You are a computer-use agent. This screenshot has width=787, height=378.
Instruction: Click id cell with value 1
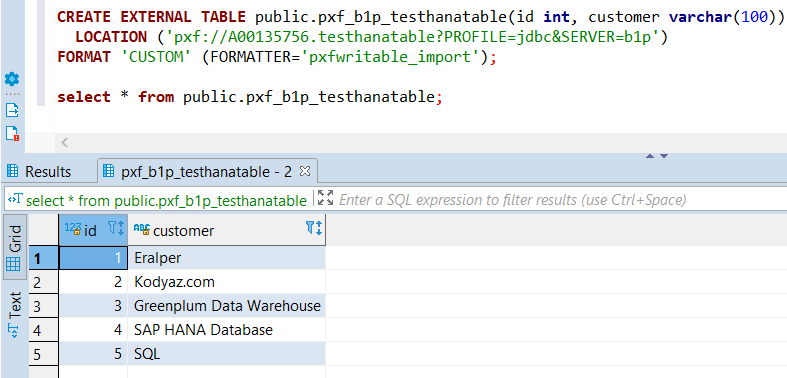[93, 258]
